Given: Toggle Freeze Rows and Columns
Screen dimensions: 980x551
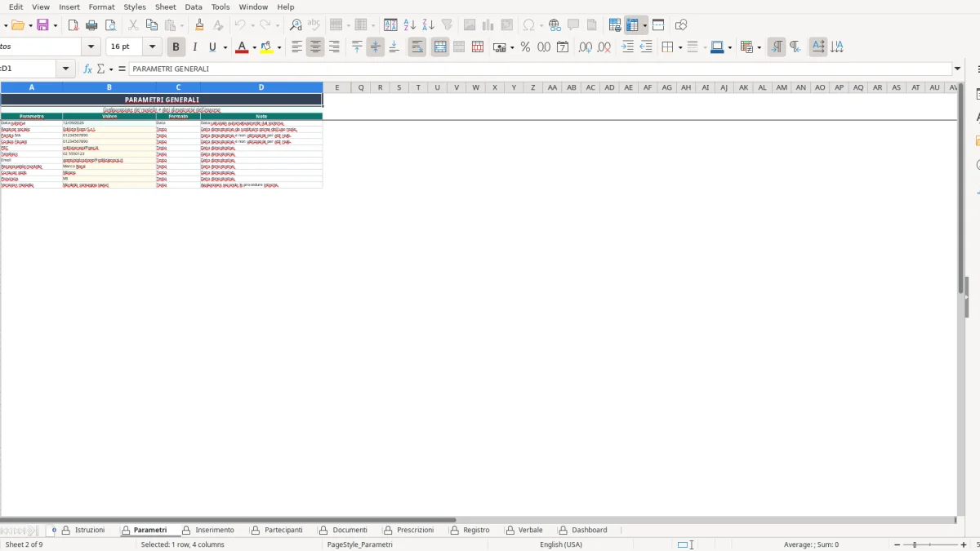Looking at the screenshot, I should [632, 25].
